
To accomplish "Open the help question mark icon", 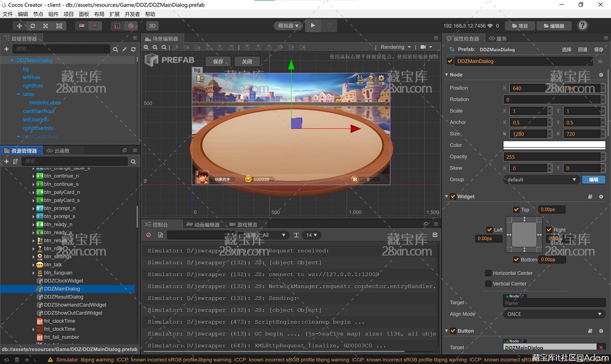I will (x=582, y=26).
